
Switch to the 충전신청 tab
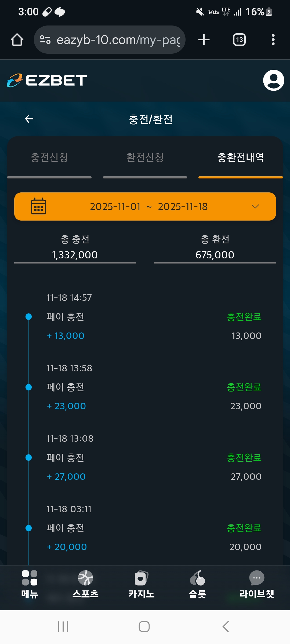(x=49, y=158)
